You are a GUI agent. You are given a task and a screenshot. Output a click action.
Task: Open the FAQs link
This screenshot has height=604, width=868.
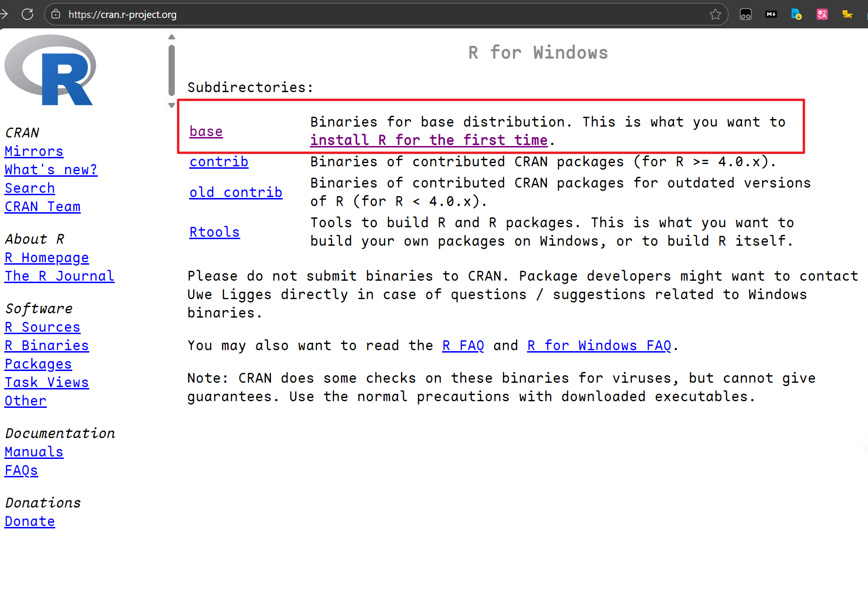21,470
